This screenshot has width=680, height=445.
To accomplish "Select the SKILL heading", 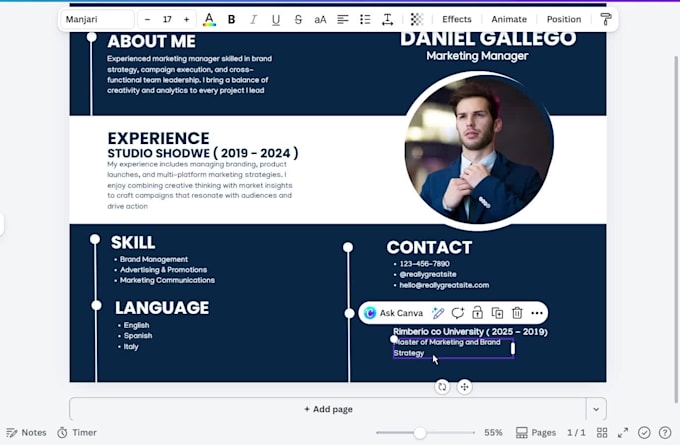I will point(133,242).
